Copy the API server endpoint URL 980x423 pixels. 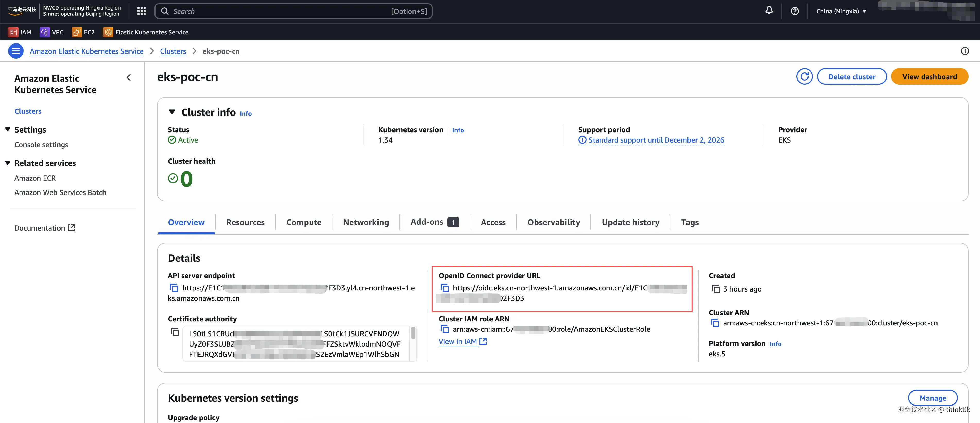point(174,288)
